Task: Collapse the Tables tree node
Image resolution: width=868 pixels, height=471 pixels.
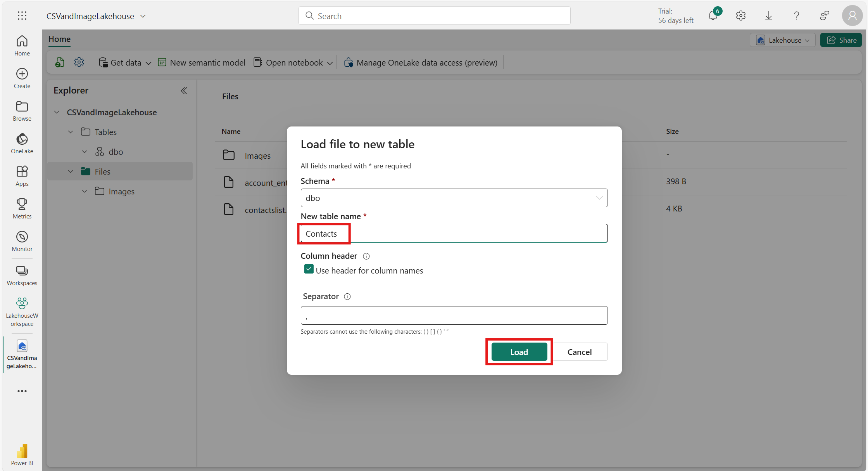Action: coord(71,132)
